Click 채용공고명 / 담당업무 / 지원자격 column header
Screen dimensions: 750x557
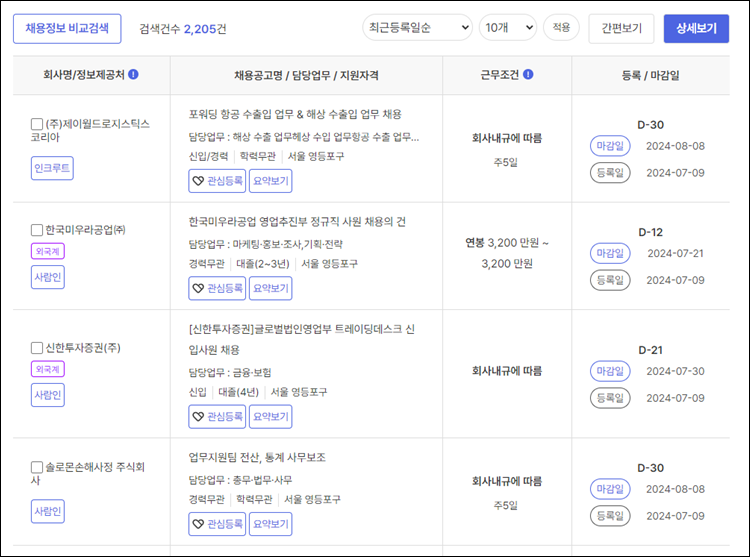pyautogui.click(x=306, y=75)
